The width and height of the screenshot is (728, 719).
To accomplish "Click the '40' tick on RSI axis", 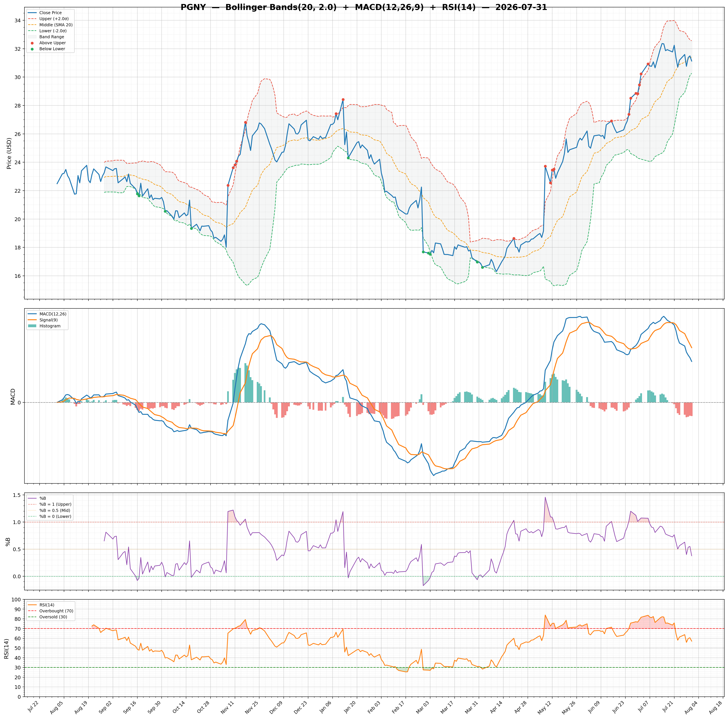I will point(18,658).
